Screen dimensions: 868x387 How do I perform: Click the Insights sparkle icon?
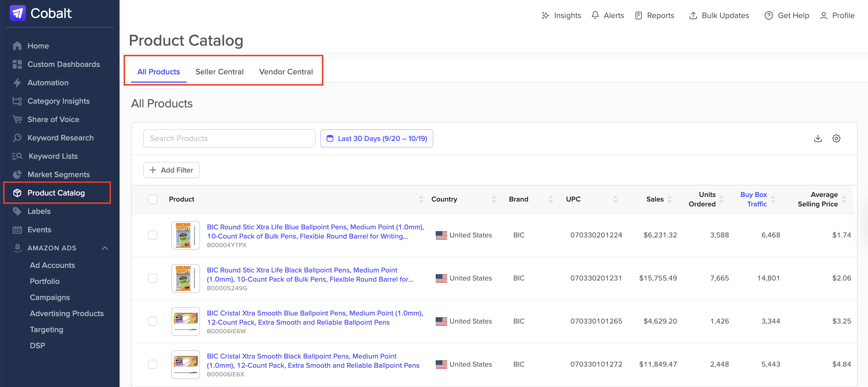pyautogui.click(x=545, y=16)
